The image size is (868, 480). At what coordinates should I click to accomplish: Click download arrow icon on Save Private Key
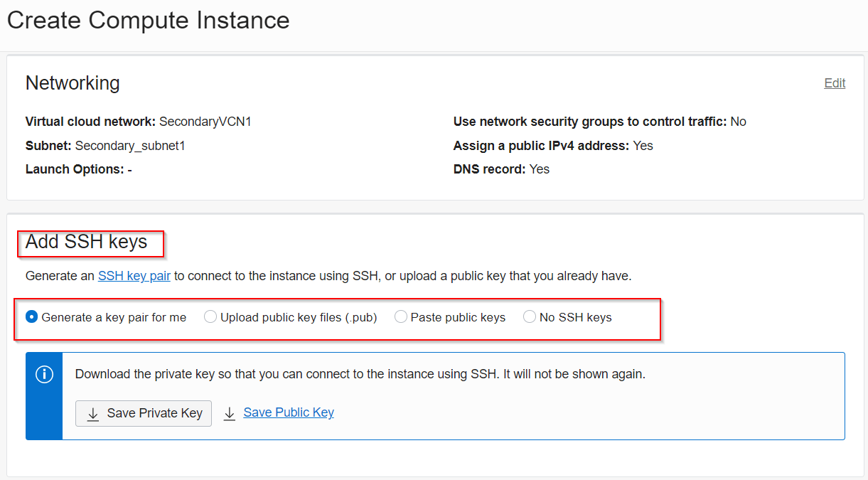pos(92,414)
